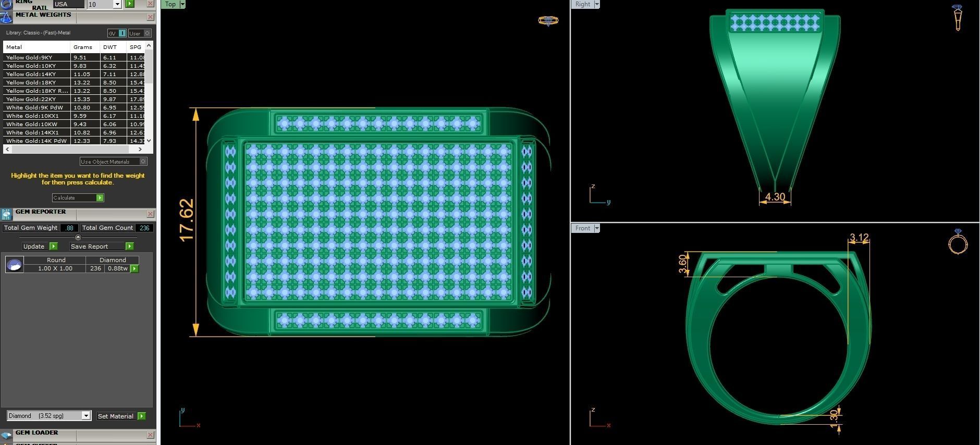Select the Yellow Gold:18KY R... row
This screenshot has height=445, width=980.
tap(74, 91)
